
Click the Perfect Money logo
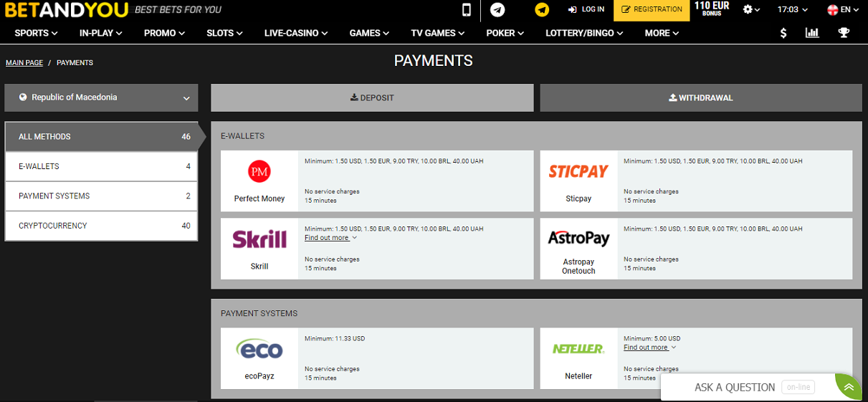[259, 171]
